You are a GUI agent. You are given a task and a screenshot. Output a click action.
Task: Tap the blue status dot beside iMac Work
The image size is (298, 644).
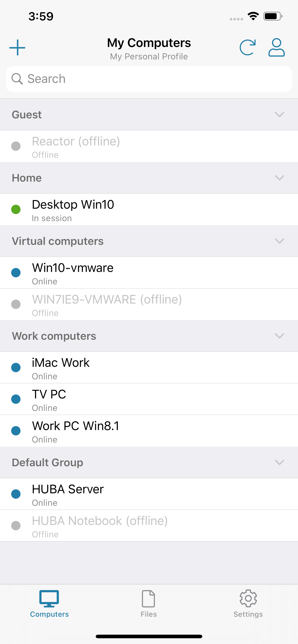tap(16, 368)
